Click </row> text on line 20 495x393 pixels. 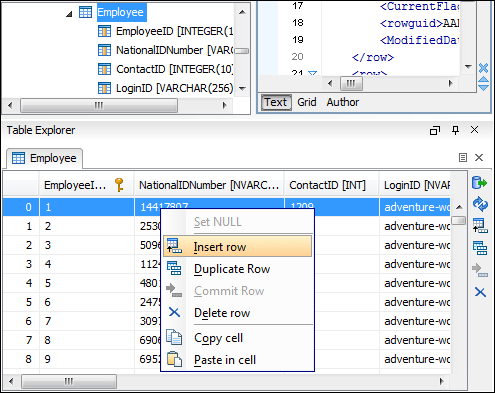click(x=373, y=57)
